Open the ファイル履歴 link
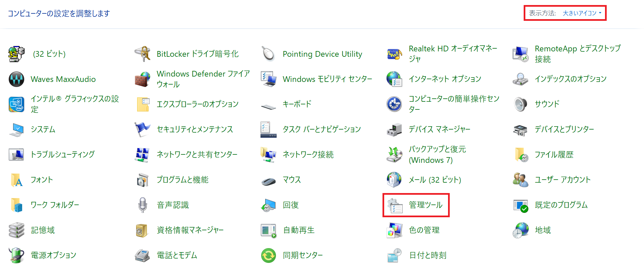The height and width of the screenshot is (278, 644). (554, 154)
